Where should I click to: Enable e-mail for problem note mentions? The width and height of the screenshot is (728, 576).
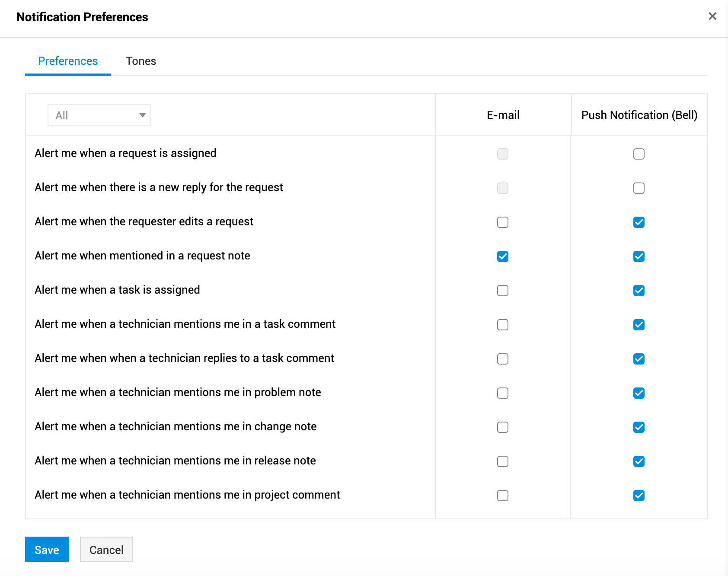[x=503, y=393]
